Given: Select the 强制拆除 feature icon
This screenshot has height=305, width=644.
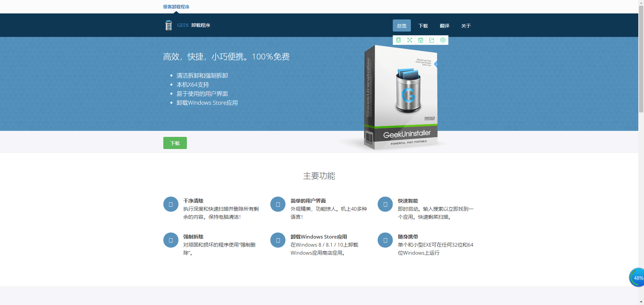Looking at the screenshot, I should [x=171, y=240].
